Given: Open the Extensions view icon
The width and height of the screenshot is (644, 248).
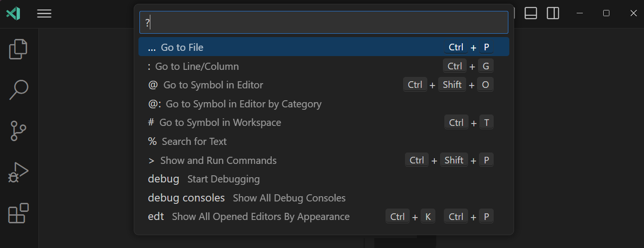Looking at the screenshot, I should [18, 213].
